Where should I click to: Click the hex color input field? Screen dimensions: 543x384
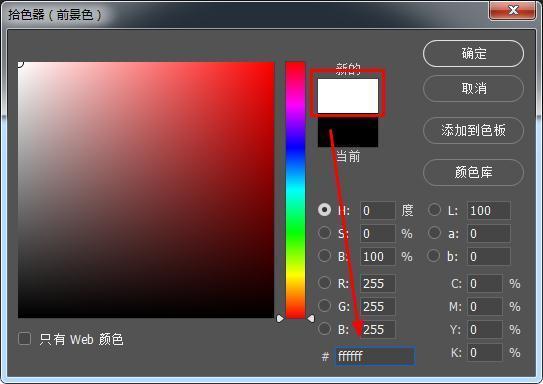[x=375, y=356]
